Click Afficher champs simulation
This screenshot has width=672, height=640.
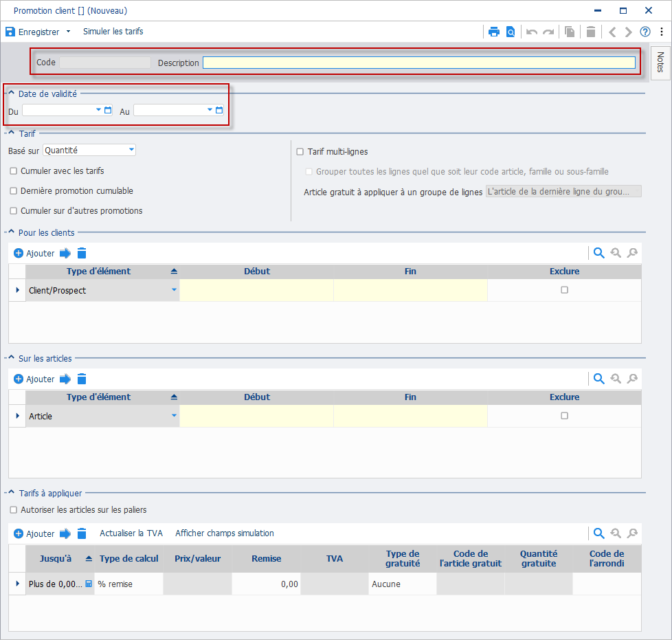(225, 533)
